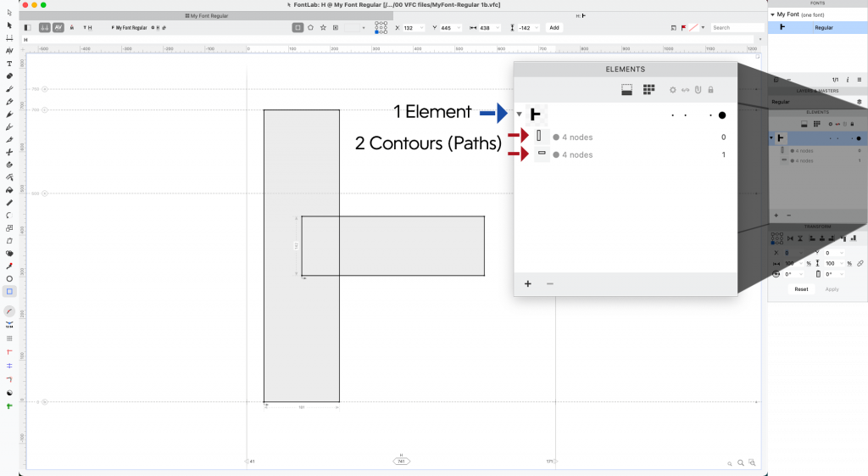Image resolution: width=868 pixels, height=476 pixels.
Task: Click the minus button in right Elements panel
Action: click(x=789, y=216)
